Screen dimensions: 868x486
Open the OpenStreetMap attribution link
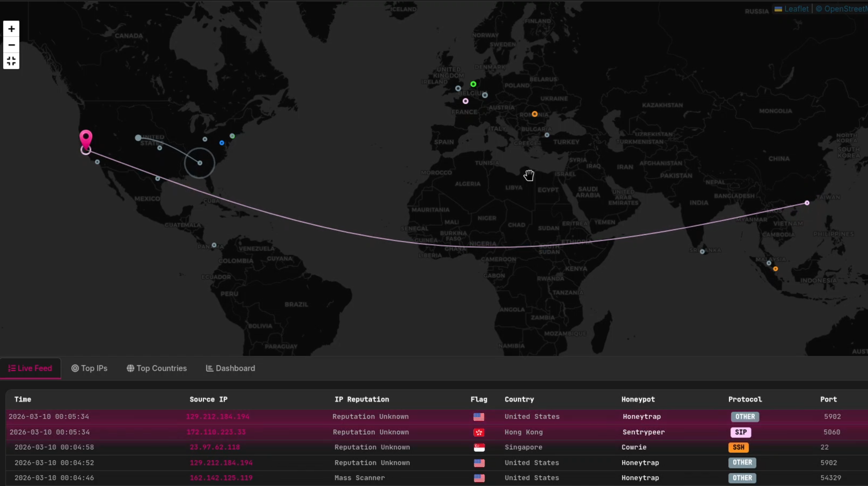[845, 9]
